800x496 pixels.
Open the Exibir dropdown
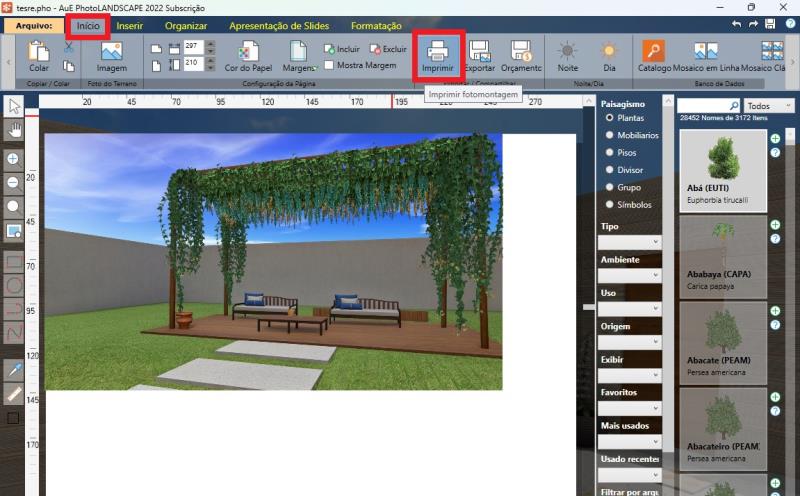630,375
